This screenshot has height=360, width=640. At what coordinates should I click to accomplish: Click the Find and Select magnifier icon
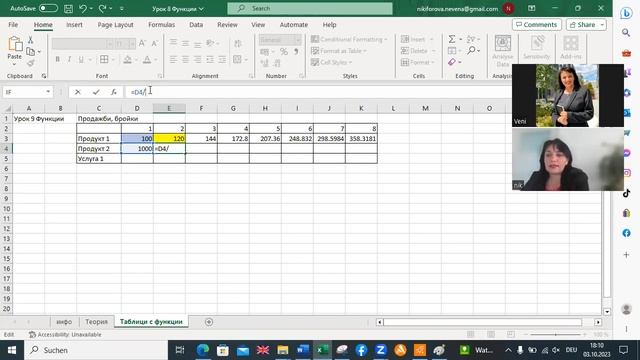pyautogui.click(x=471, y=51)
